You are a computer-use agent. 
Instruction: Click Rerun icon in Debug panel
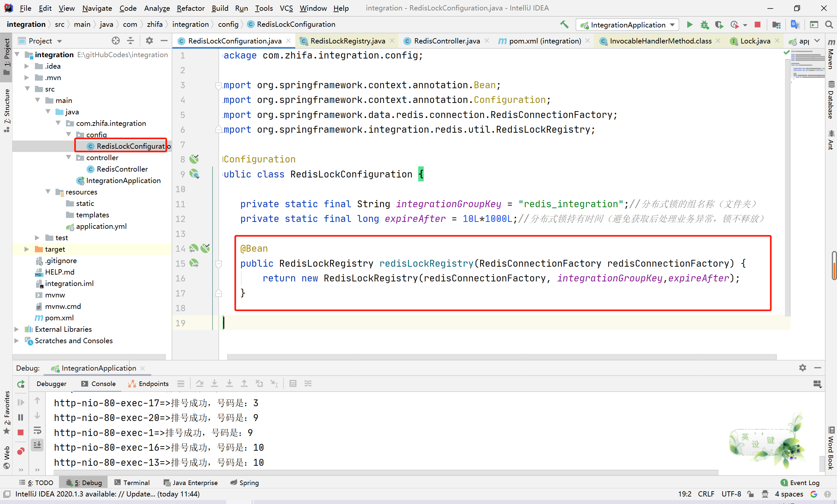click(x=21, y=384)
